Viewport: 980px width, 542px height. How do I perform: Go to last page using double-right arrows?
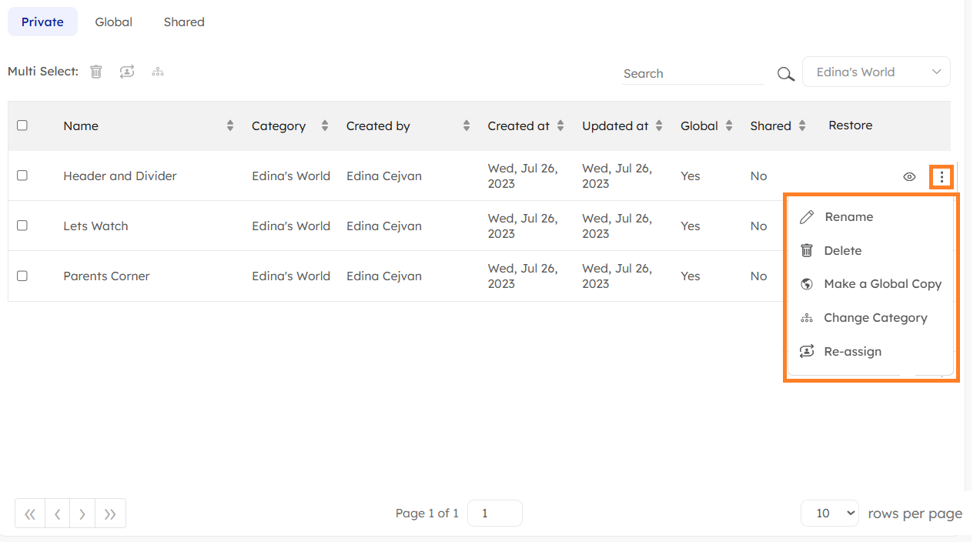110,514
